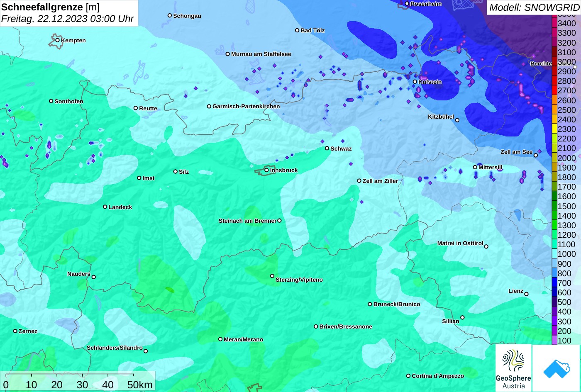Click the Zell am See marker dot
The height and width of the screenshot is (392, 581).
point(536,156)
